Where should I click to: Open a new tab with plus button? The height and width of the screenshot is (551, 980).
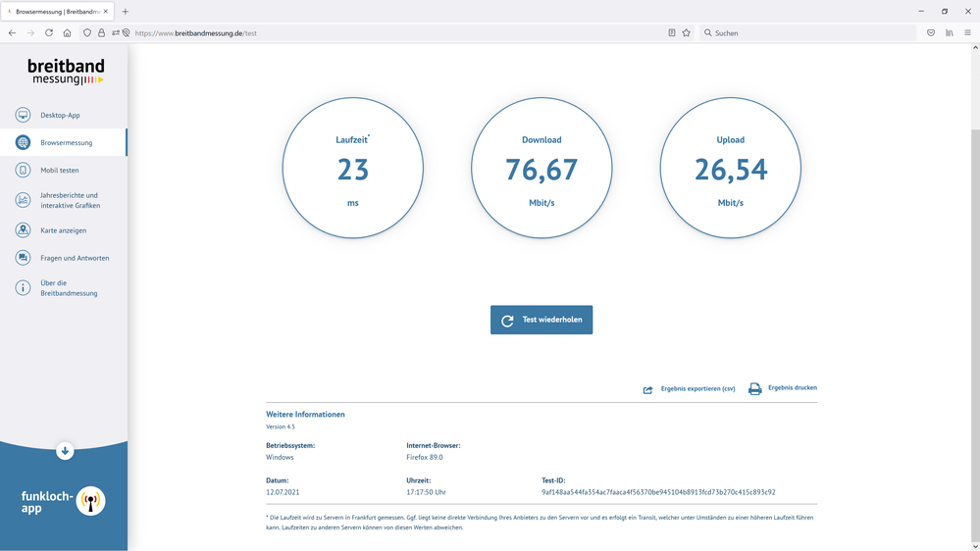pyautogui.click(x=125, y=11)
